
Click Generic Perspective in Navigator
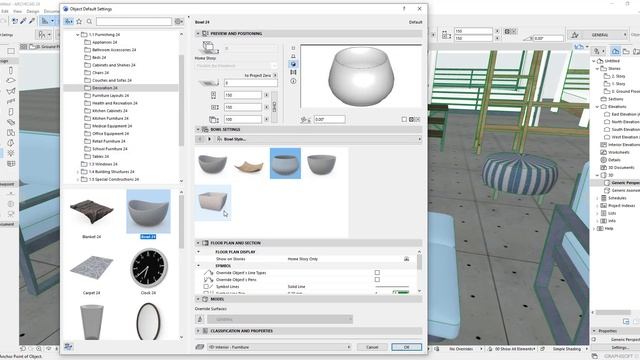point(625,183)
